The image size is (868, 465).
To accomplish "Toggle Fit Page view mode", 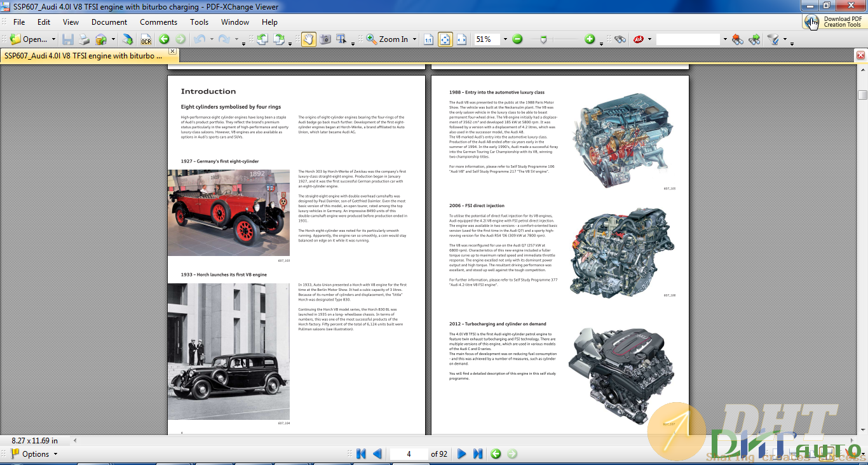I will 445,39.
